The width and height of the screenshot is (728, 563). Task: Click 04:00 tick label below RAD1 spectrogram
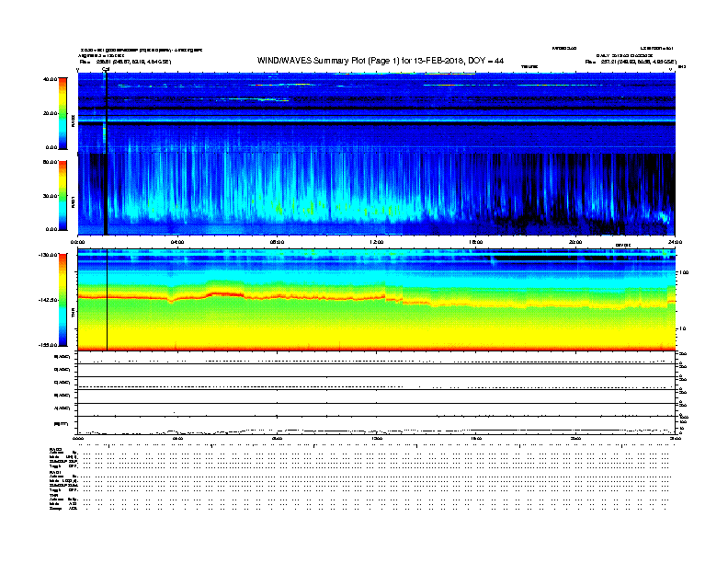click(x=177, y=242)
